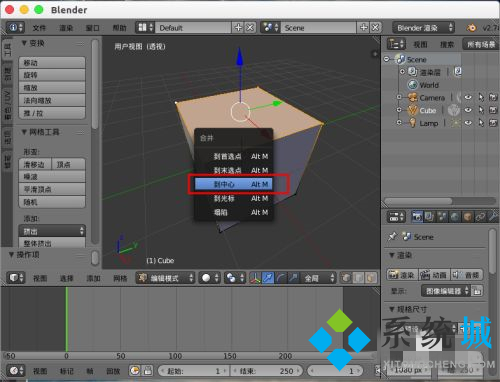
Task: Expand the Camera entry in outliner
Action: tap(399, 97)
